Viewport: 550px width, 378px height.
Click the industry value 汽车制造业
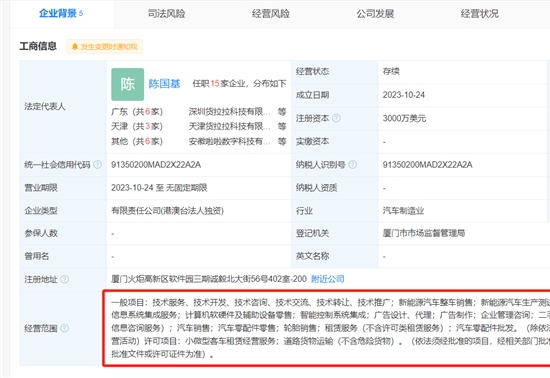403,211
